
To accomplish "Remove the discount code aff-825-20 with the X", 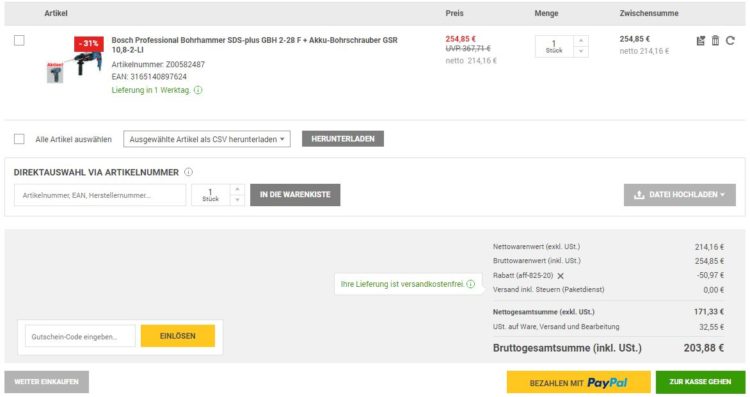I will 561,276.
